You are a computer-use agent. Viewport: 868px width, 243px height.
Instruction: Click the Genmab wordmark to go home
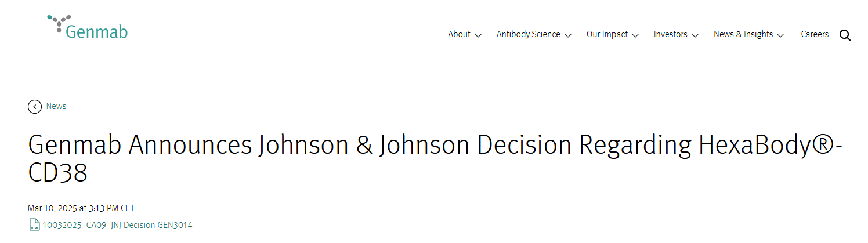coord(96,31)
